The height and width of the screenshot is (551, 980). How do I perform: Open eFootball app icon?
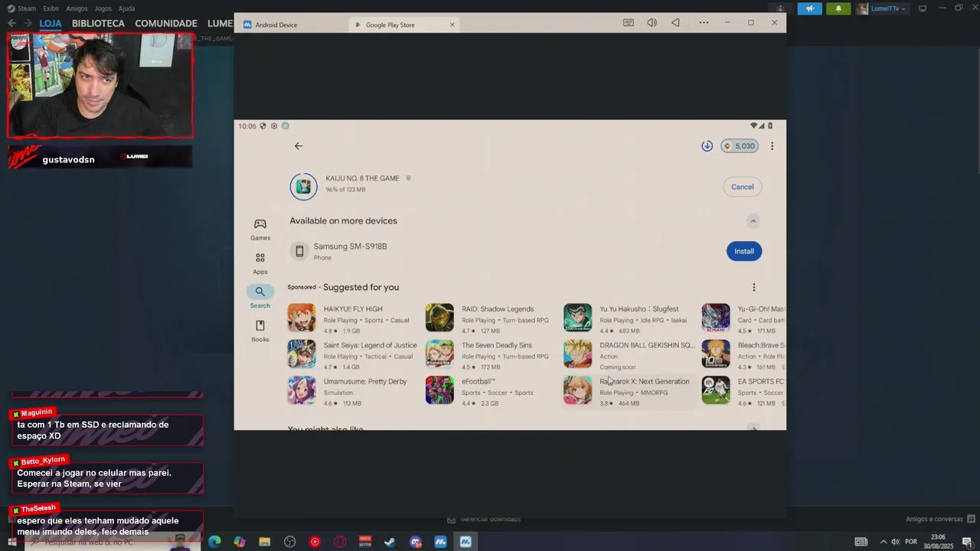click(439, 390)
